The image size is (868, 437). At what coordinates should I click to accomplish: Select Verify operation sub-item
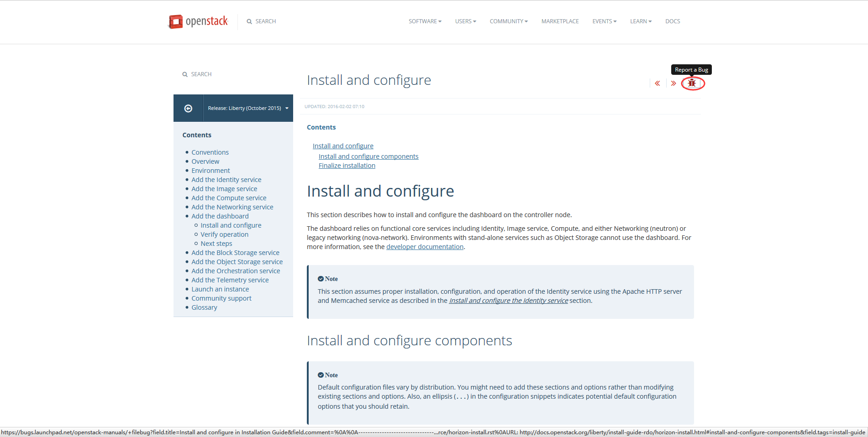pos(225,234)
